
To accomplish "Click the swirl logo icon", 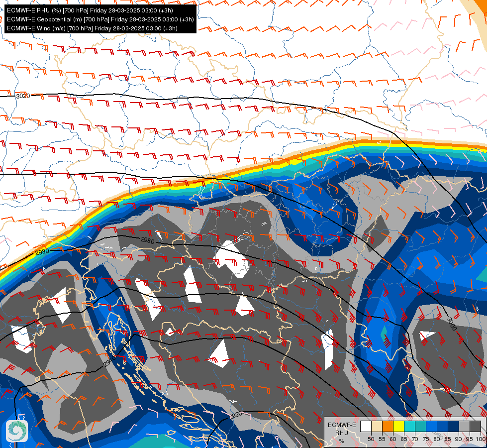I will click(17, 431).
